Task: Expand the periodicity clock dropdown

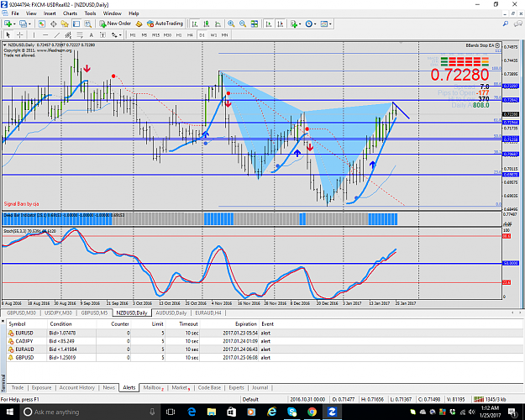Action: point(315,24)
